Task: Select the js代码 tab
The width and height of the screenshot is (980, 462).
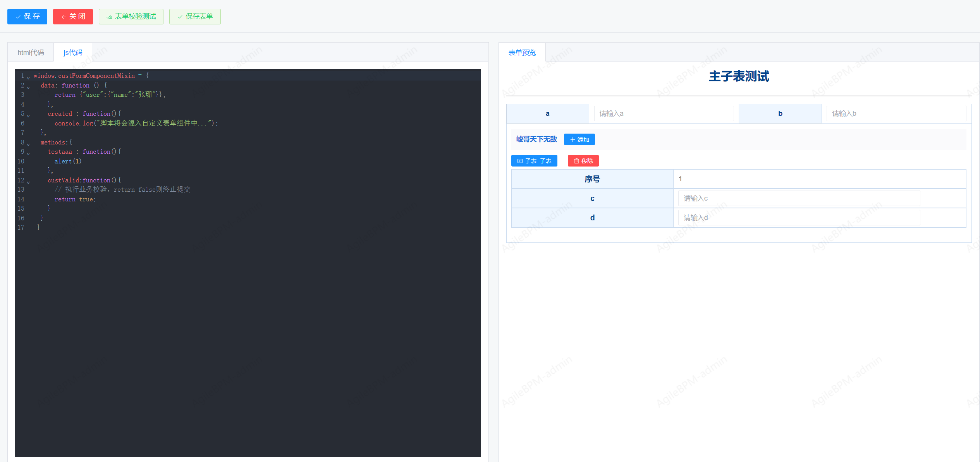Action: (73, 52)
